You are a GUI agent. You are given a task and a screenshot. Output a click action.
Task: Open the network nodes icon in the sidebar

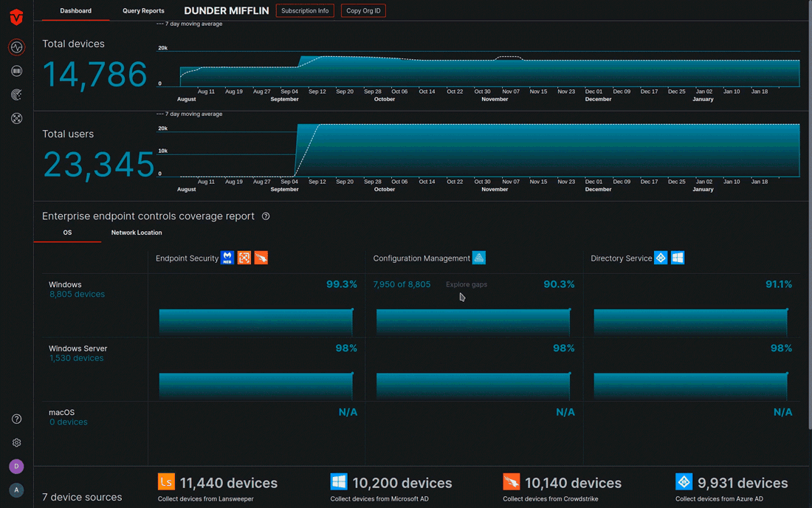point(16,119)
